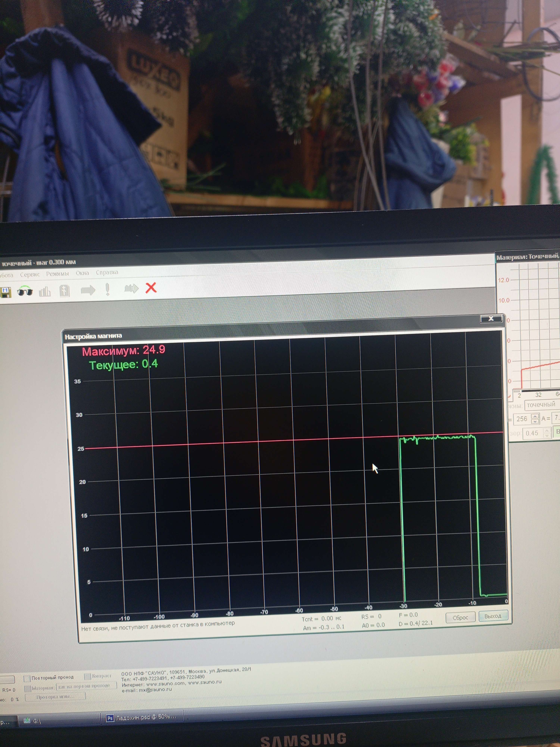This screenshot has width=560, height=747.
Task: Open the Окна menu
Action: click(x=82, y=273)
